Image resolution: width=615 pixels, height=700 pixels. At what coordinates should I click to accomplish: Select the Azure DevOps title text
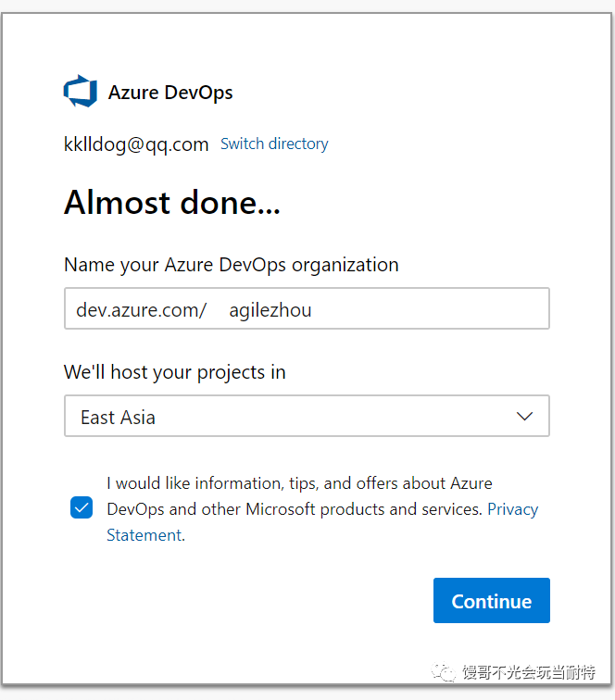click(170, 93)
